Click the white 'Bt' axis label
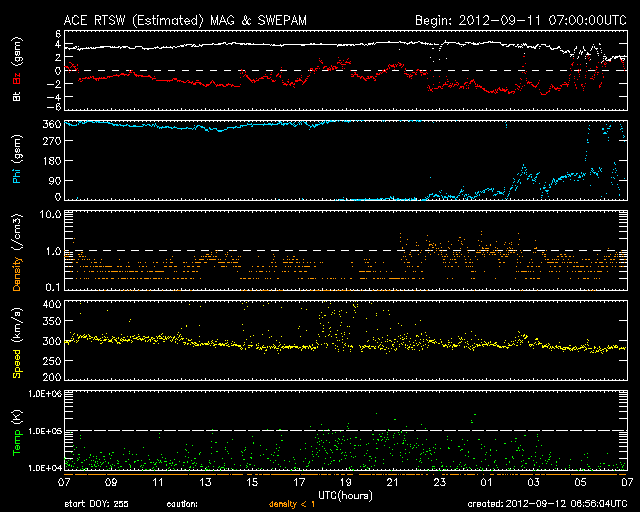Viewport: 640px width, 512px height. coord(17,96)
